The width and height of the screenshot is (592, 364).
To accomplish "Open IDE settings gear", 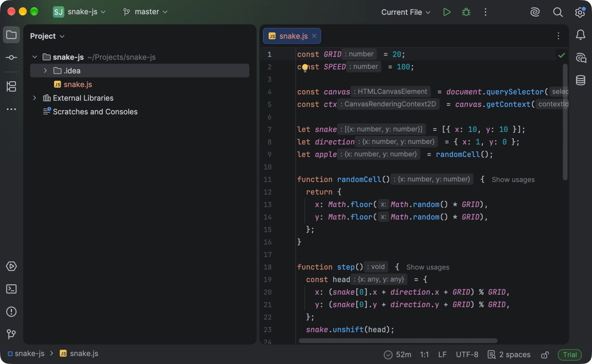I will [580, 12].
